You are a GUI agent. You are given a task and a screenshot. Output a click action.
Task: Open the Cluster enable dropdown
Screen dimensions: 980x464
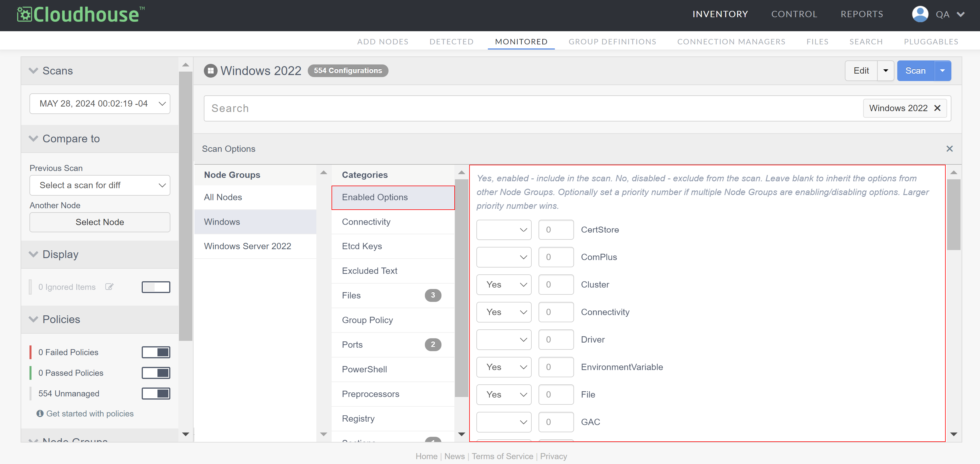(x=504, y=284)
